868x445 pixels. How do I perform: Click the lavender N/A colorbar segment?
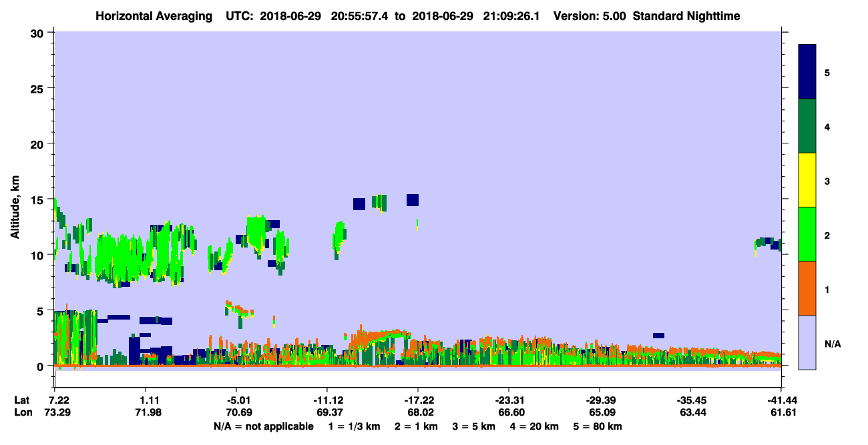tap(807, 342)
